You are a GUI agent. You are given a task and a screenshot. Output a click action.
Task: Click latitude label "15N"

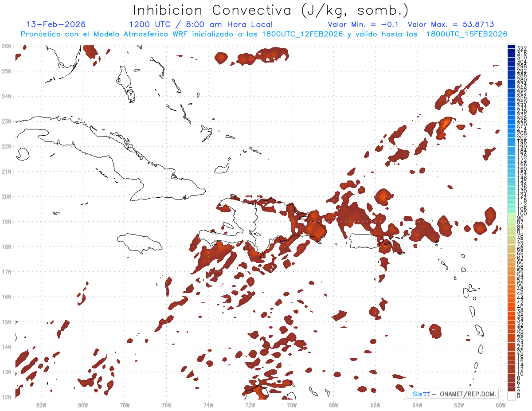pyautogui.click(x=6, y=321)
